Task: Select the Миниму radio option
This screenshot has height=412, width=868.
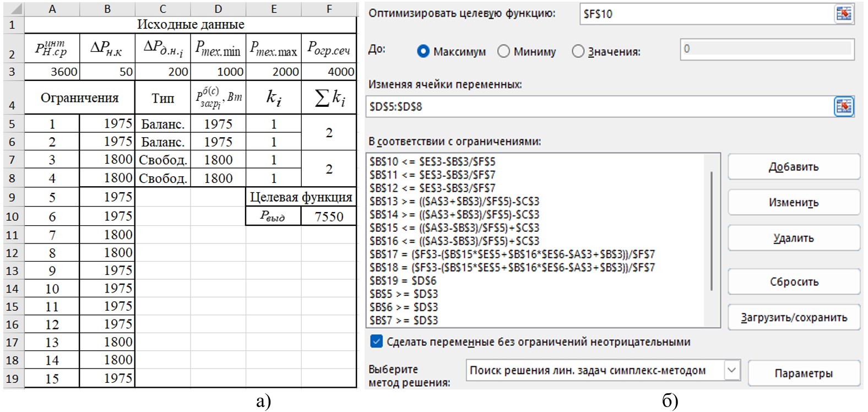Action: coord(503,51)
